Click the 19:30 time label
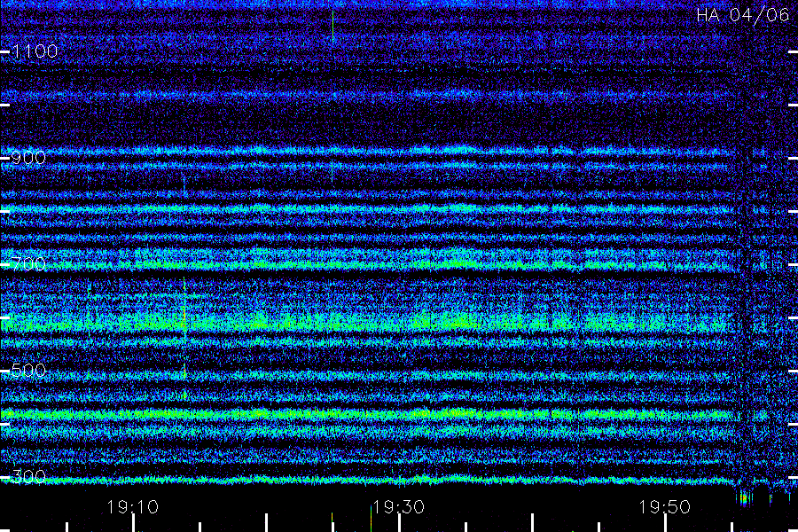Screen dimensions: 798x532 tap(398, 507)
